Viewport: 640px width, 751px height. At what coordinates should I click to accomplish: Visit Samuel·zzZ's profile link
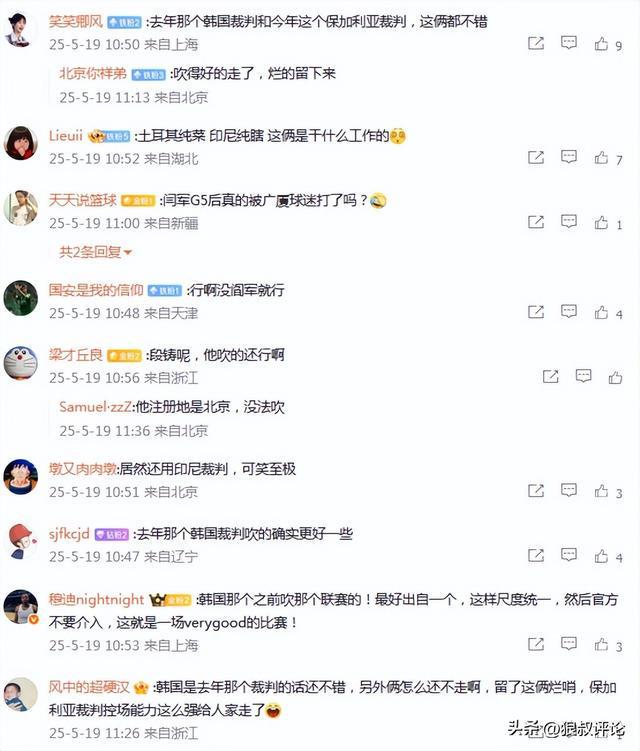(x=95, y=407)
